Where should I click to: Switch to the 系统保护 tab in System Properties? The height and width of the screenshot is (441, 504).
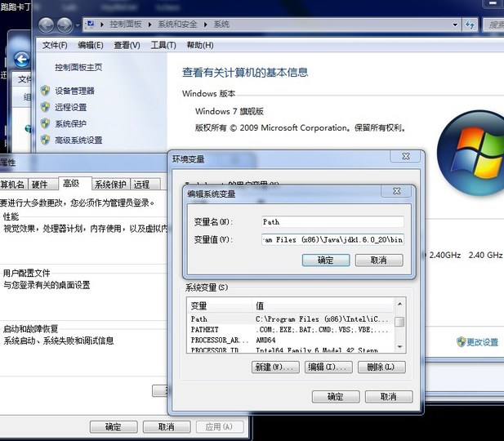(110, 185)
